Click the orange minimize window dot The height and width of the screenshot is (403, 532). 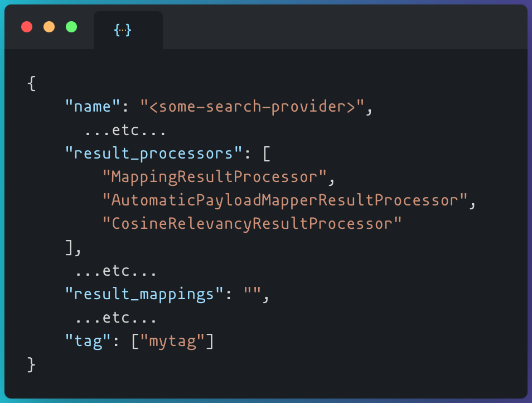(49, 27)
